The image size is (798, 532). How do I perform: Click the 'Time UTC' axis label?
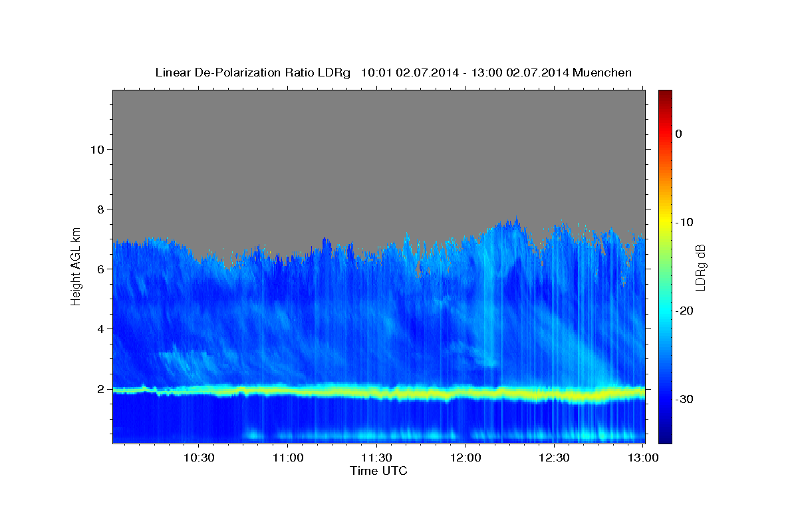click(378, 471)
